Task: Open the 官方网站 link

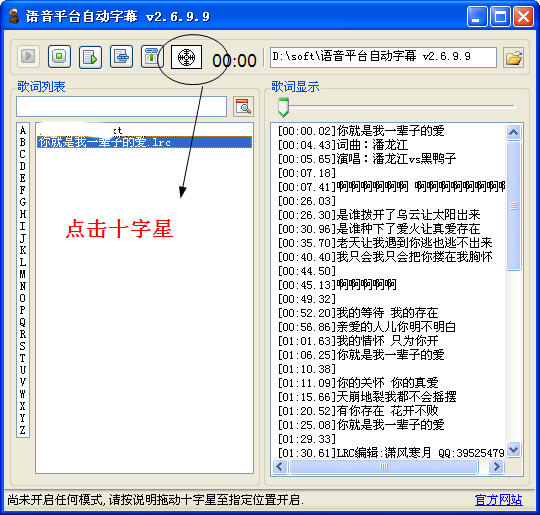Action: pyautogui.click(x=498, y=499)
